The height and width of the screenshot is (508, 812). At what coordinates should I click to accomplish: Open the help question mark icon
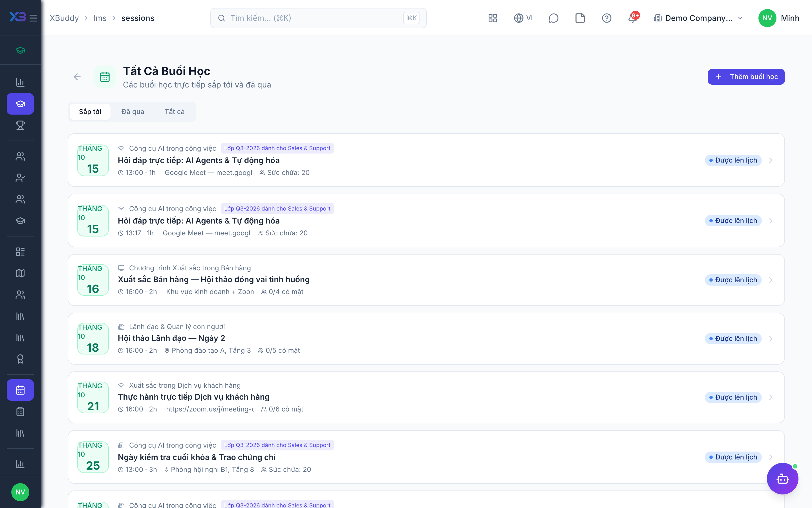pyautogui.click(x=606, y=18)
